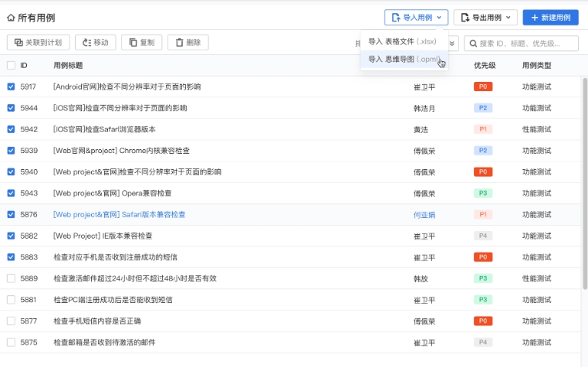This screenshot has height=367, width=588.
Task: Click owner 黄浩 in row 5942
Action: coord(421,130)
